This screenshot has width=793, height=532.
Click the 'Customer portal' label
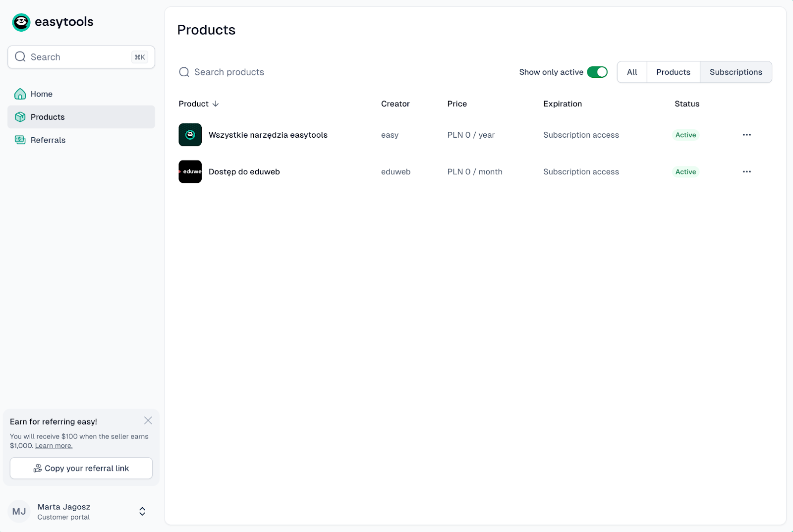(x=63, y=517)
